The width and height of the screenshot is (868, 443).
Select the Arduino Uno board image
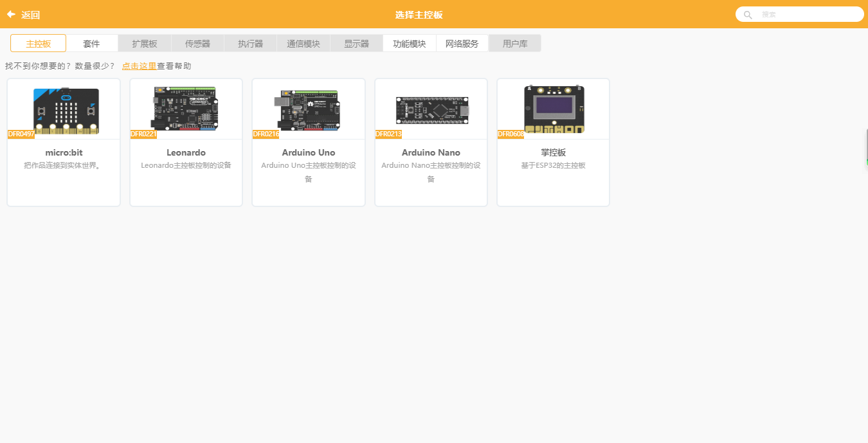[x=308, y=110]
